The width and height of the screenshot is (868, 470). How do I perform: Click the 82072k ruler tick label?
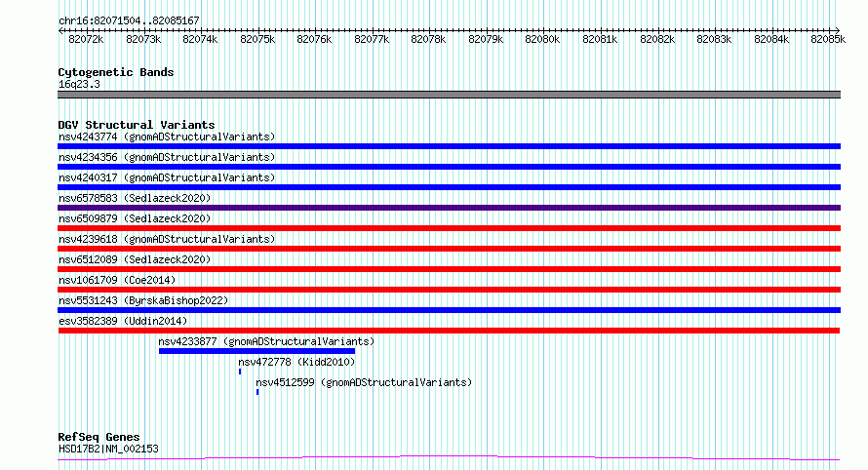click(86, 39)
